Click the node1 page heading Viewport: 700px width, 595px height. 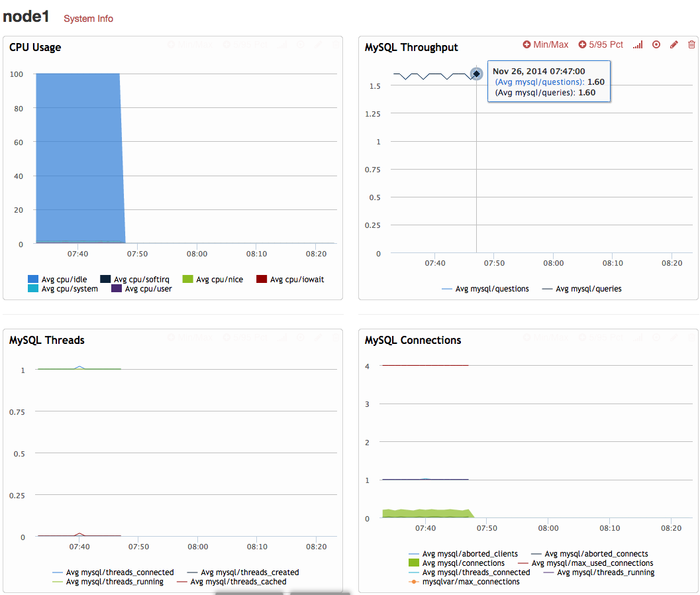[26, 17]
